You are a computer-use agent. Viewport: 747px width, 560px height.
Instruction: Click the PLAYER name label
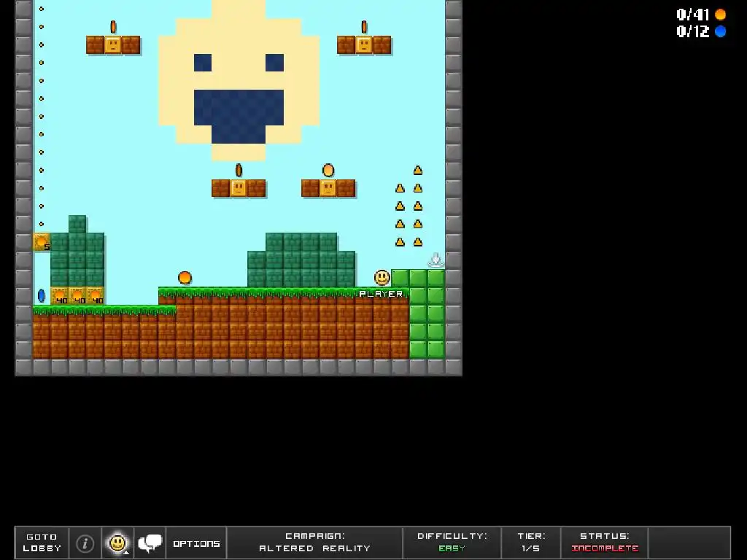(x=381, y=294)
